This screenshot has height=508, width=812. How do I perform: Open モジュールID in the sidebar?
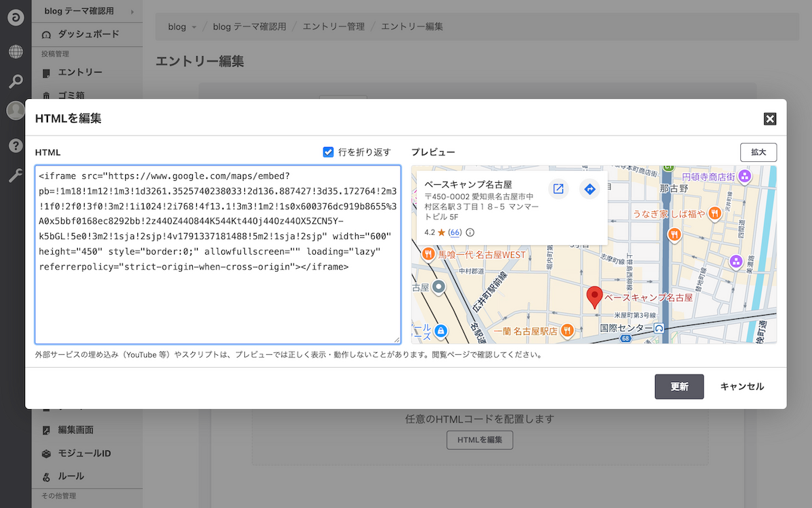pyautogui.click(x=87, y=453)
